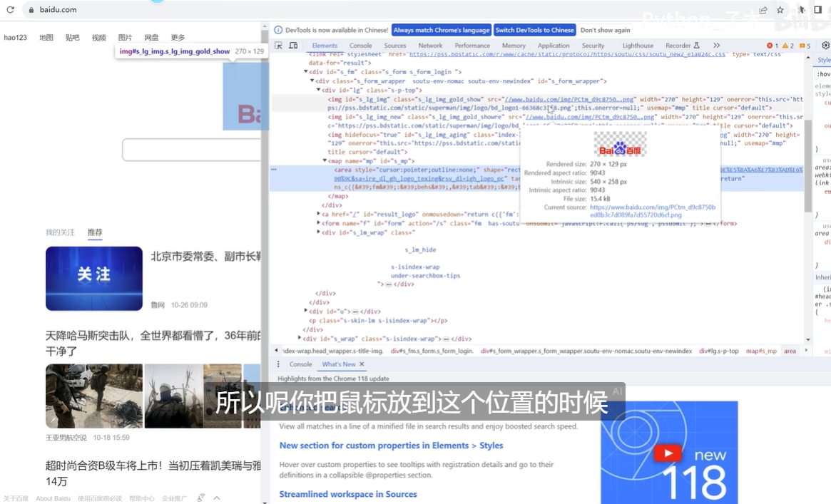Activate the inspect element picker icon
Image resolution: width=831 pixels, height=504 pixels.
(x=278, y=46)
